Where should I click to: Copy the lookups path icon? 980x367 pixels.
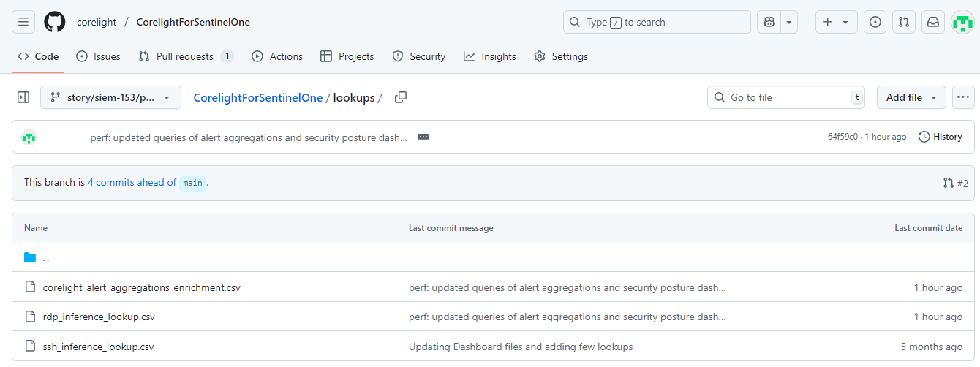pyautogui.click(x=400, y=97)
